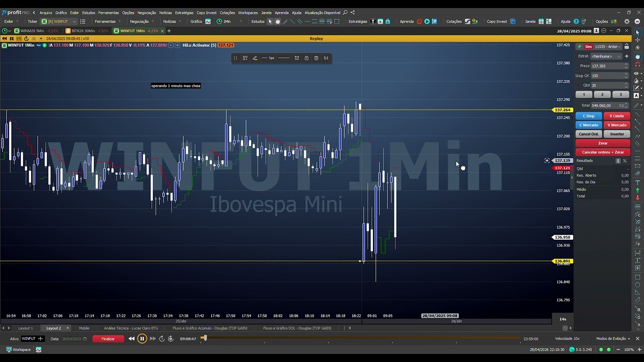Select the cursor pointer tool in Estudos toolbar
The image size is (644, 362).
pyautogui.click(x=270, y=22)
